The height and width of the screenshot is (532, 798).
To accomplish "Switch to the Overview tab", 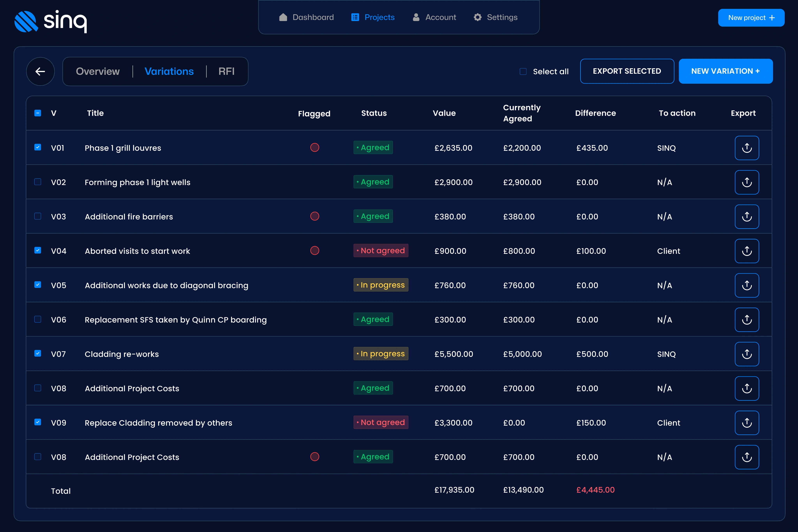I will coord(98,71).
